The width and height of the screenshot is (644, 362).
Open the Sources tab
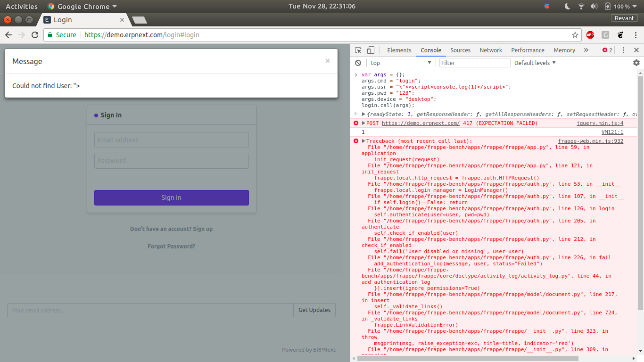pos(460,50)
